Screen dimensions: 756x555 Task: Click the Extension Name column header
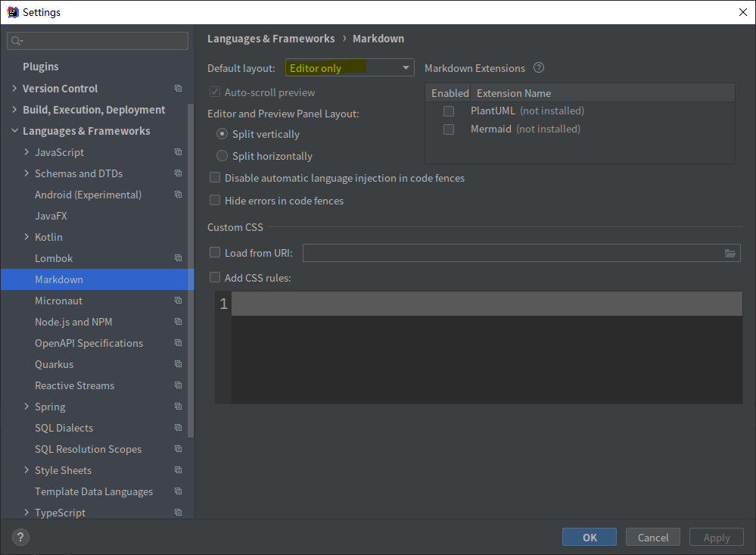(514, 93)
